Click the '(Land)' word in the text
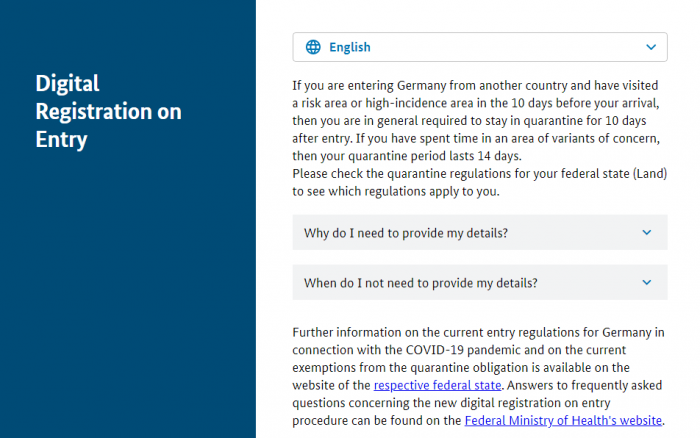 [x=650, y=173]
